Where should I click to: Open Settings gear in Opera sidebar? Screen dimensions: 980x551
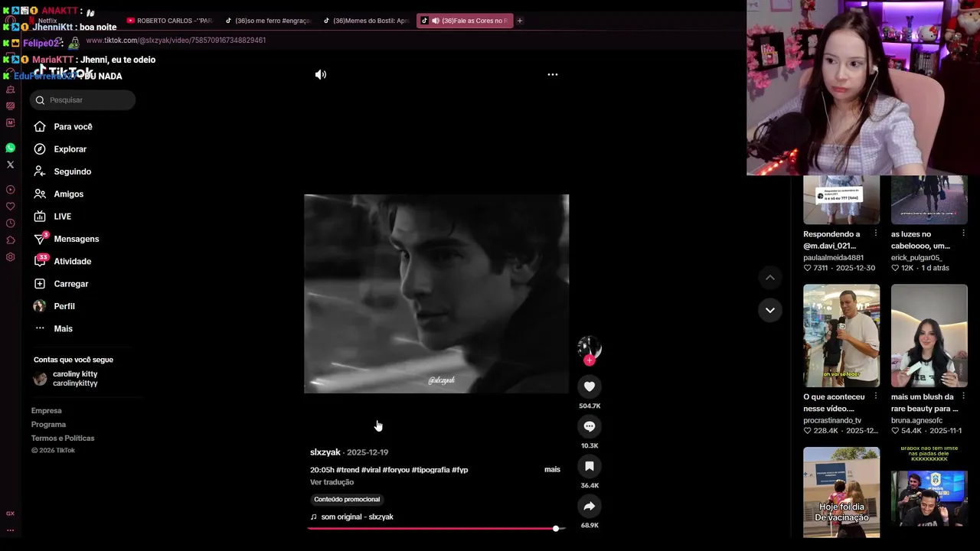click(x=10, y=257)
